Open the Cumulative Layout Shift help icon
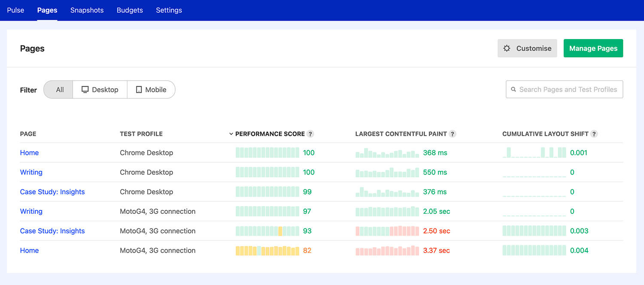 594,133
